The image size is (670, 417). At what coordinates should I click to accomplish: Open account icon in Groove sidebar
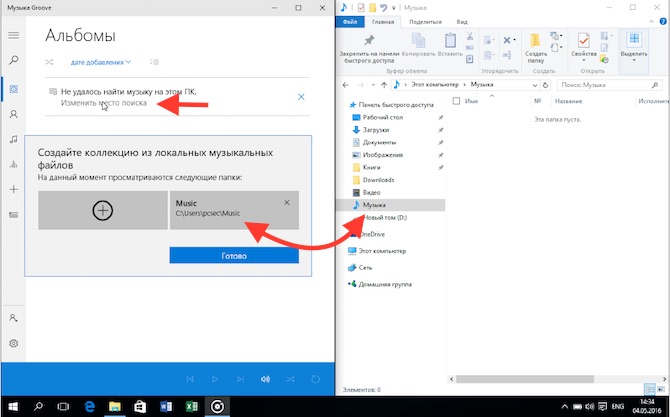[14, 318]
